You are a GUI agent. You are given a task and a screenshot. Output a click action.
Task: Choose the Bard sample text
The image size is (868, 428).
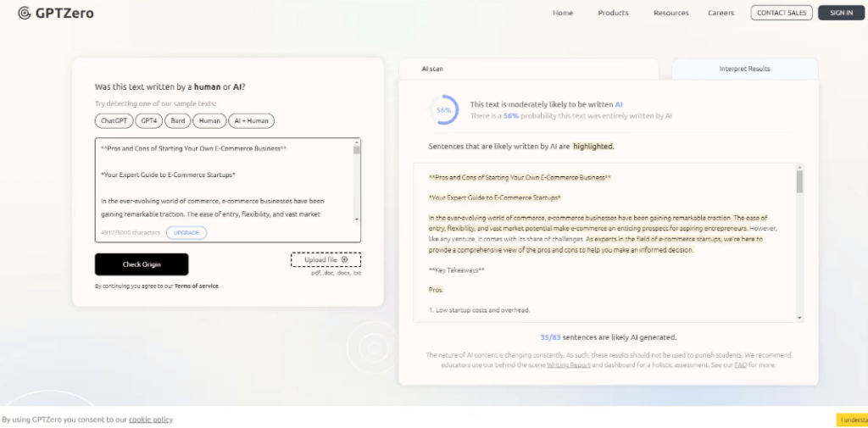pyautogui.click(x=177, y=121)
